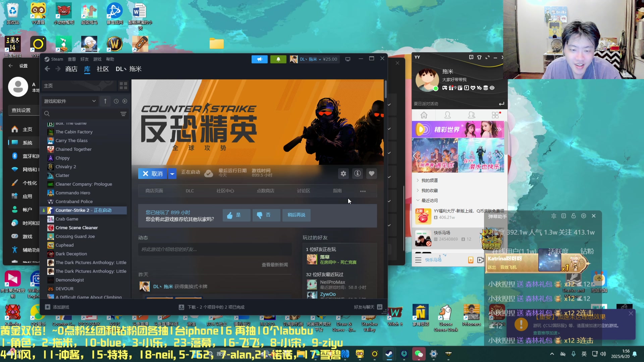Open 帮助 menu in Steam

(x=110, y=59)
